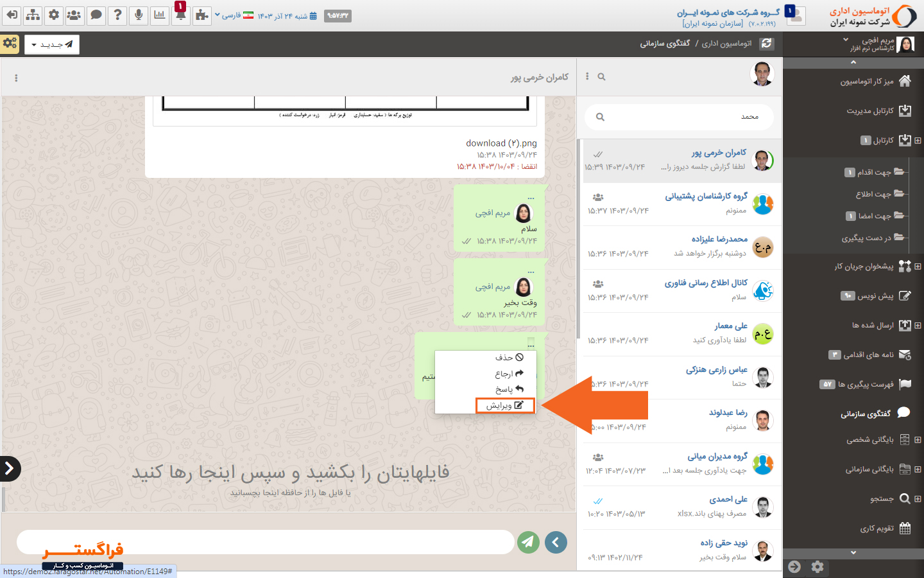Click the message text input box
This screenshot has height=578, width=924.
pyautogui.click(x=266, y=542)
